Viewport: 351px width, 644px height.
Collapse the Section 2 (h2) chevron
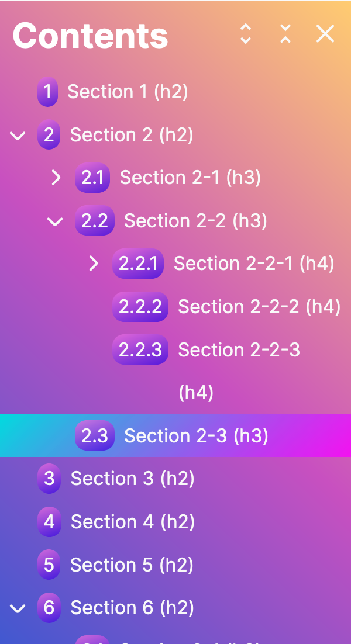click(18, 136)
